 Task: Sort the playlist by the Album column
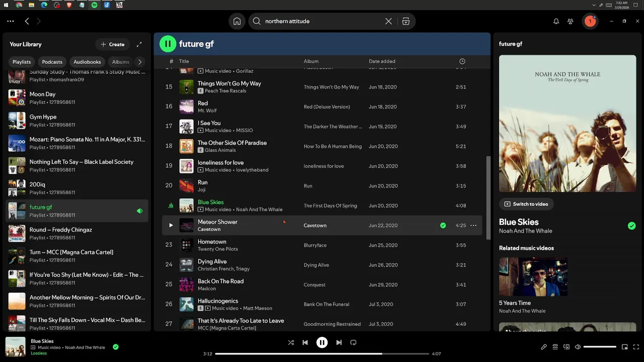click(311, 61)
